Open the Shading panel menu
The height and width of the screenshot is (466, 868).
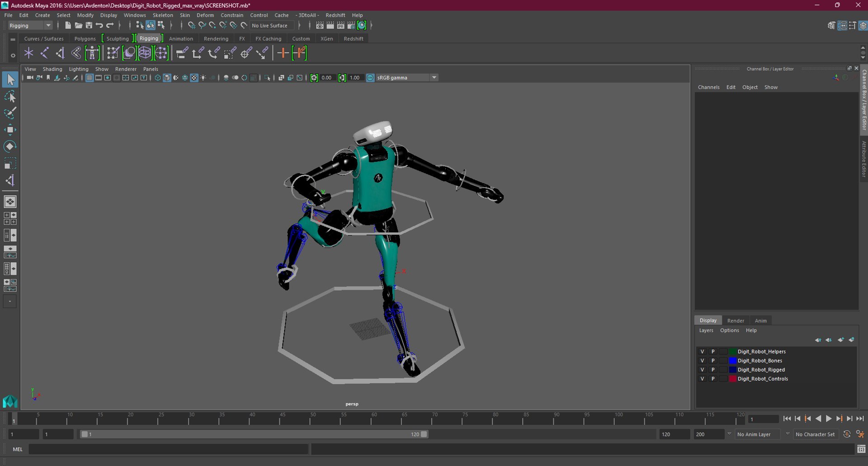52,69
